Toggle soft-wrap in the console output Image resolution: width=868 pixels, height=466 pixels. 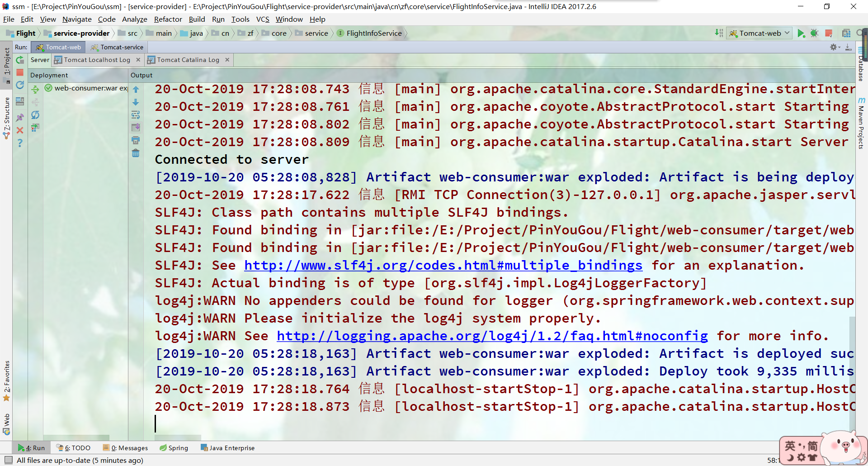(136, 114)
